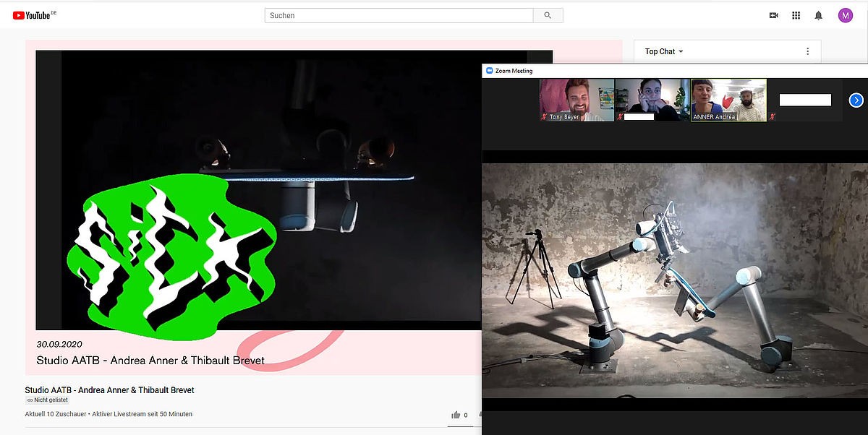Click the YouTube logo to go home

[x=34, y=15]
